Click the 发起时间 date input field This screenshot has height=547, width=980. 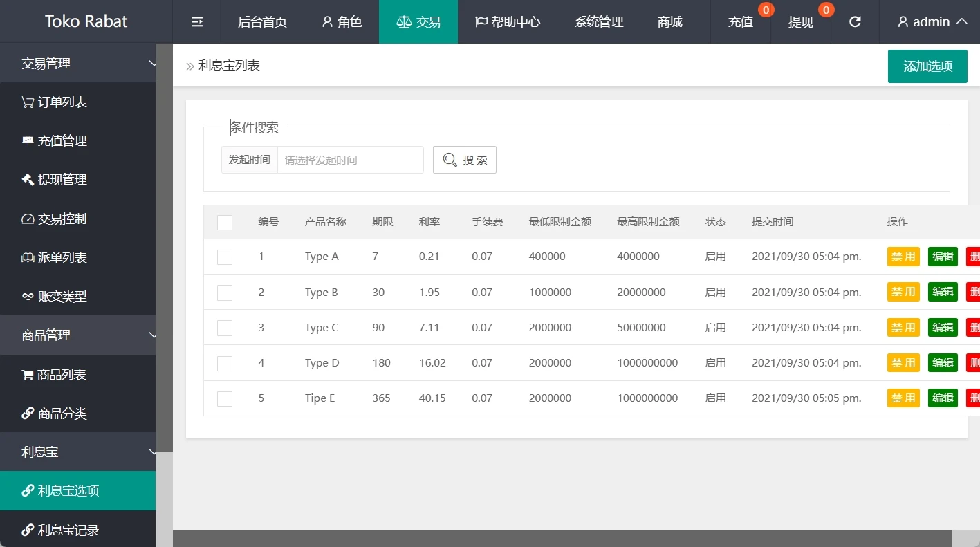[350, 160]
